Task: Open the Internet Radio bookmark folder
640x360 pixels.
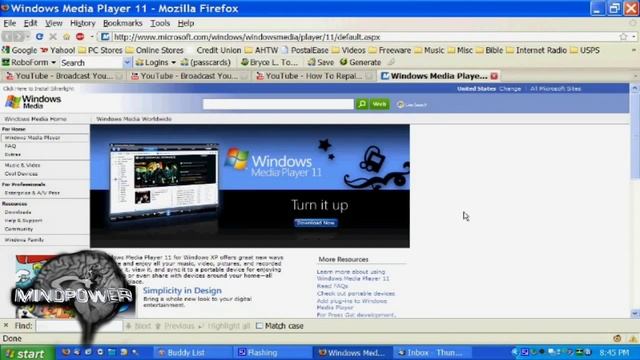Action: 537,50
